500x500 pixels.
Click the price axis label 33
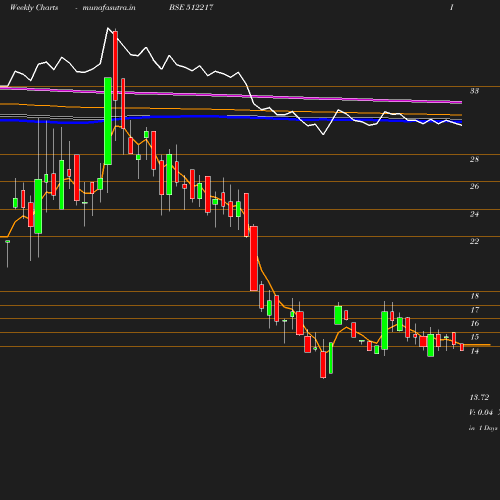(474, 91)
